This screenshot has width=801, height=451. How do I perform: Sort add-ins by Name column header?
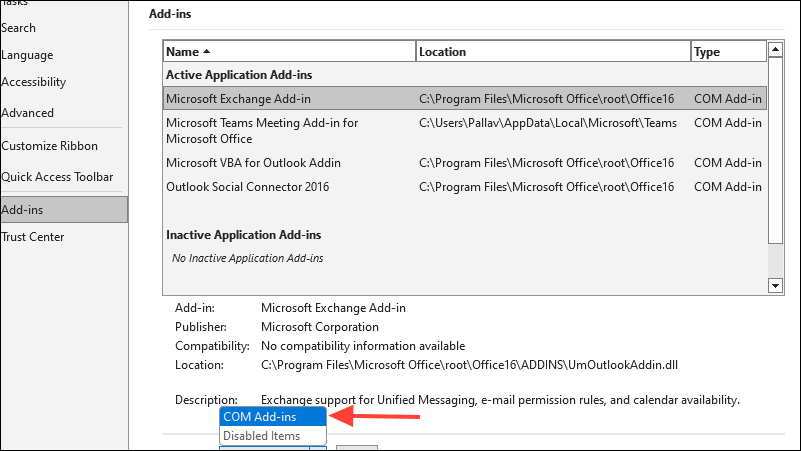[x=290, y=52]
